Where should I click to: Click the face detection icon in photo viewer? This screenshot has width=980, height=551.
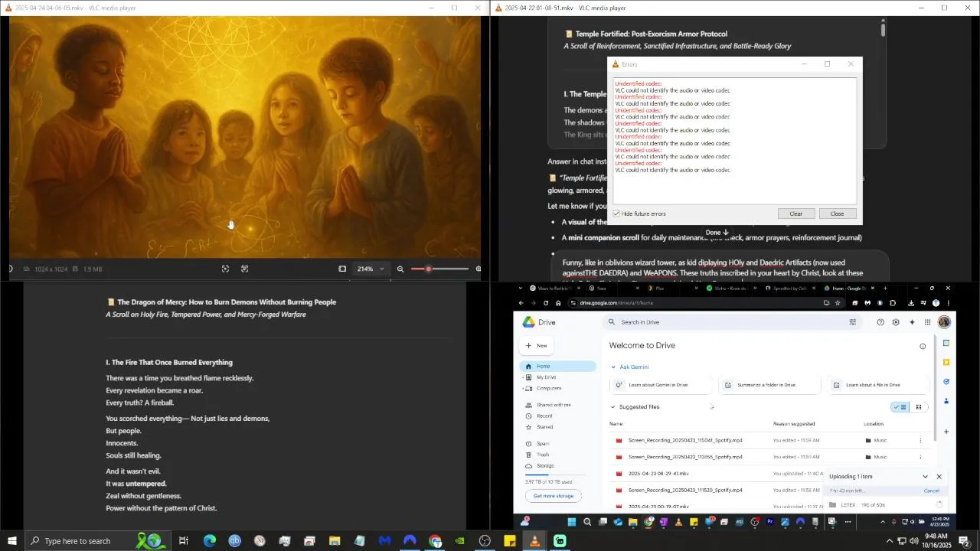[225, 269]
